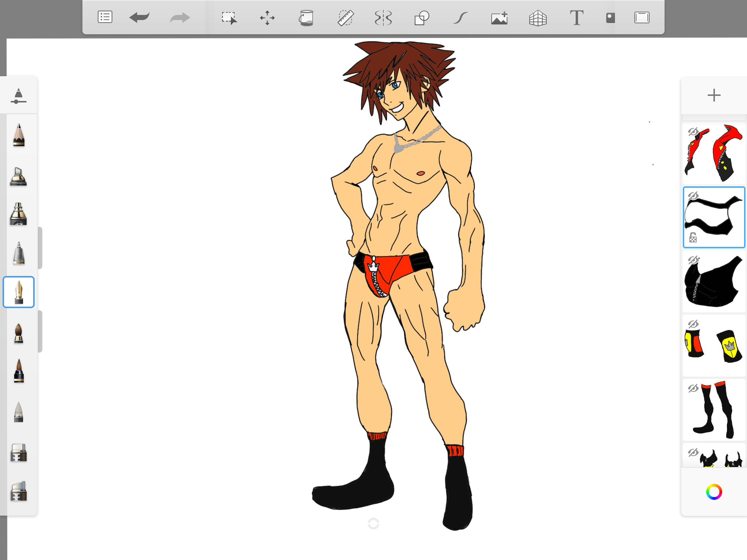This screenshot has height=560, width=747.
Task: Open the perspective grid tool
Action: (x=538, y=17)
